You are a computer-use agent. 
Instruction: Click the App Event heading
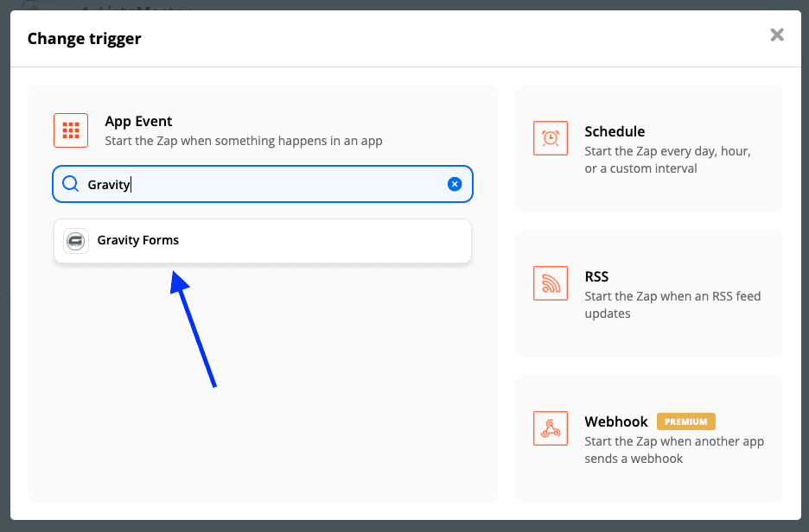(x=138, y=121)
